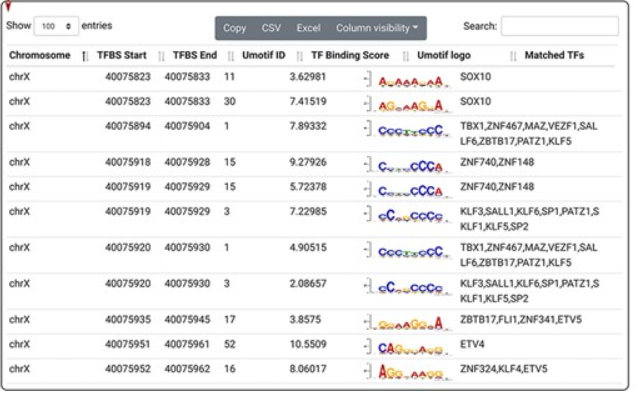Click sort arrows beside Umotif logo header

coord(513,56)
